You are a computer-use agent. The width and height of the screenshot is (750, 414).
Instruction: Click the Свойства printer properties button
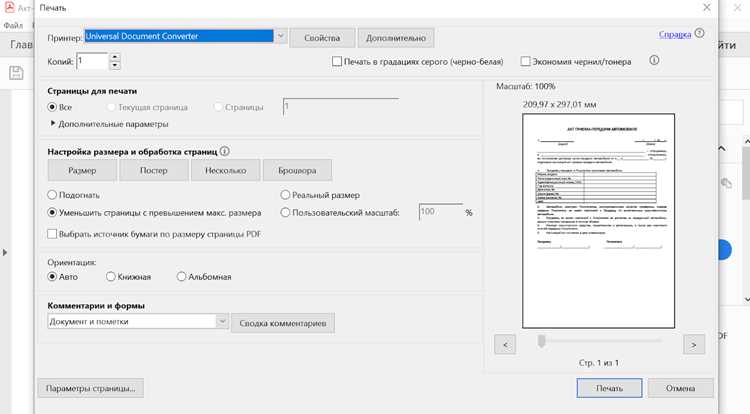pos(322,38)
